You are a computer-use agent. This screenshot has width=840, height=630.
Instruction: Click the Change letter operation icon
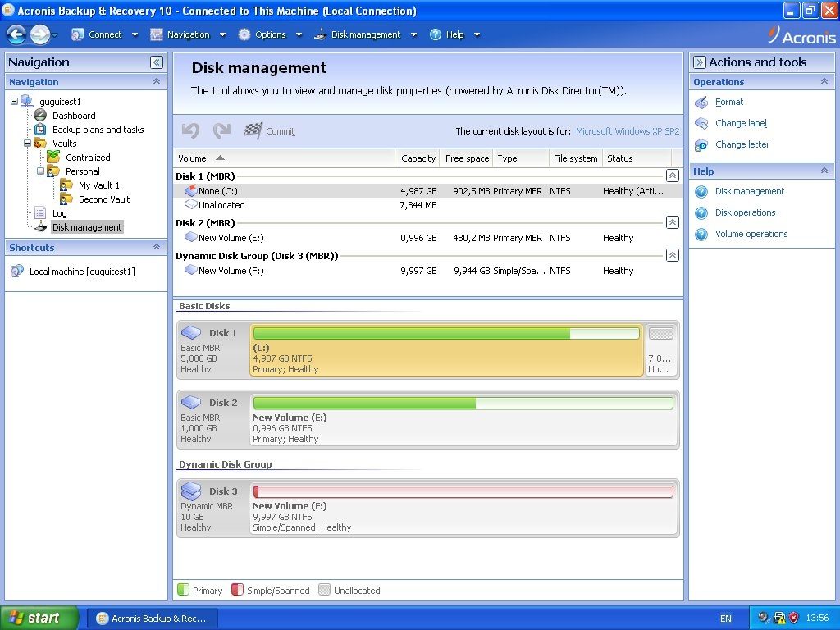701,145
